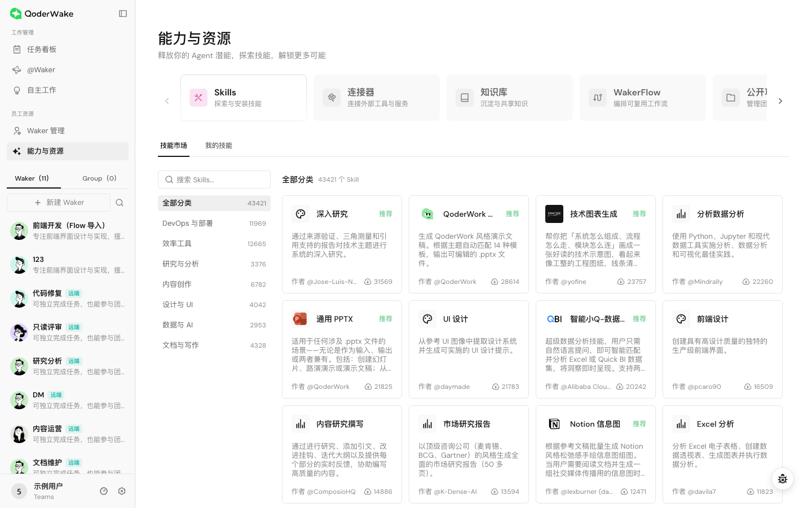Viewport: 812px width, 508px height.
Task: Open settings gear in the sidebar footer
Action: click(122, 491)
